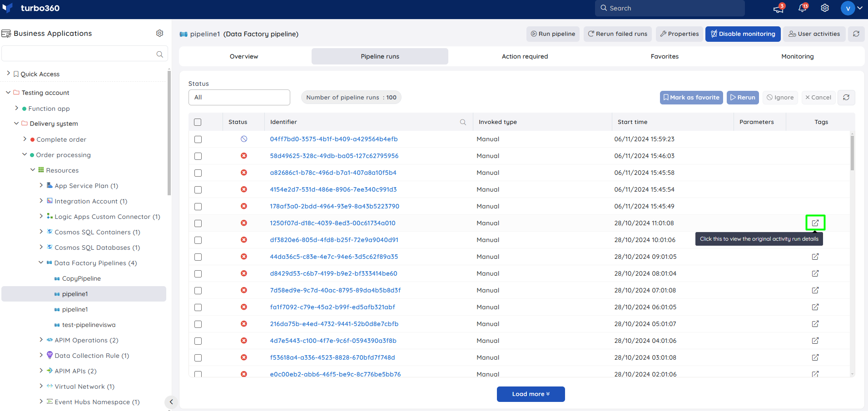Click Disable monitoring button

click(x=743, y=34)
